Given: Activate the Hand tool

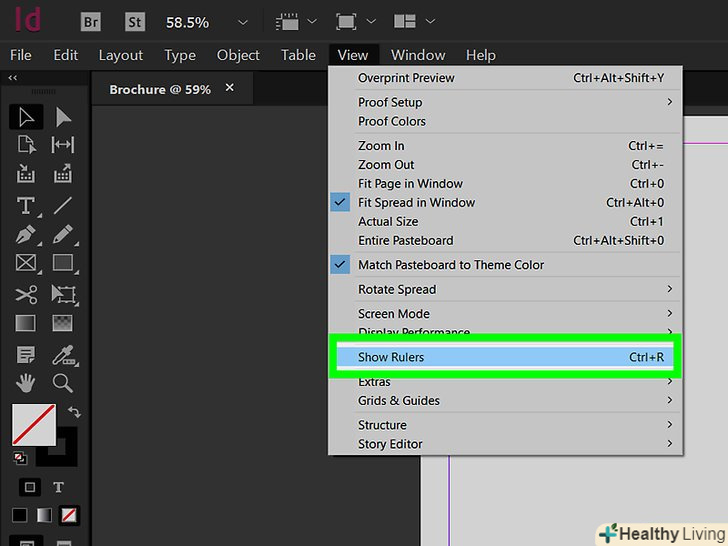Looking at the screenshot, I should tap(26, 383).
